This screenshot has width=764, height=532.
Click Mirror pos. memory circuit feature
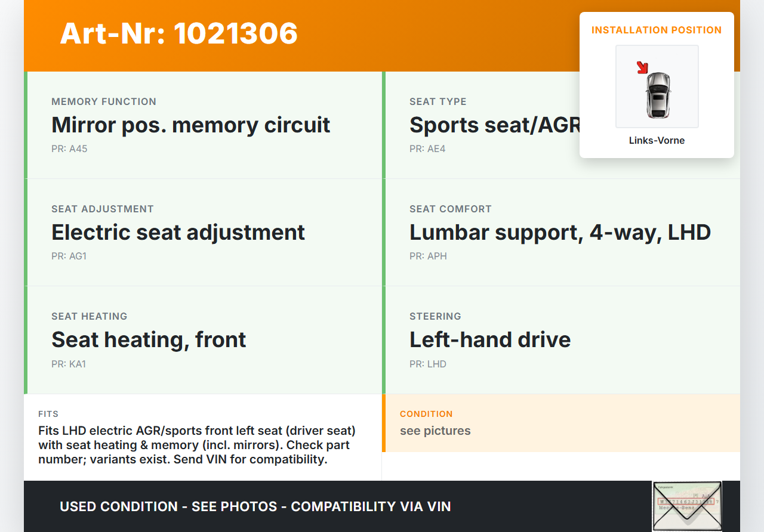[191, 125]
